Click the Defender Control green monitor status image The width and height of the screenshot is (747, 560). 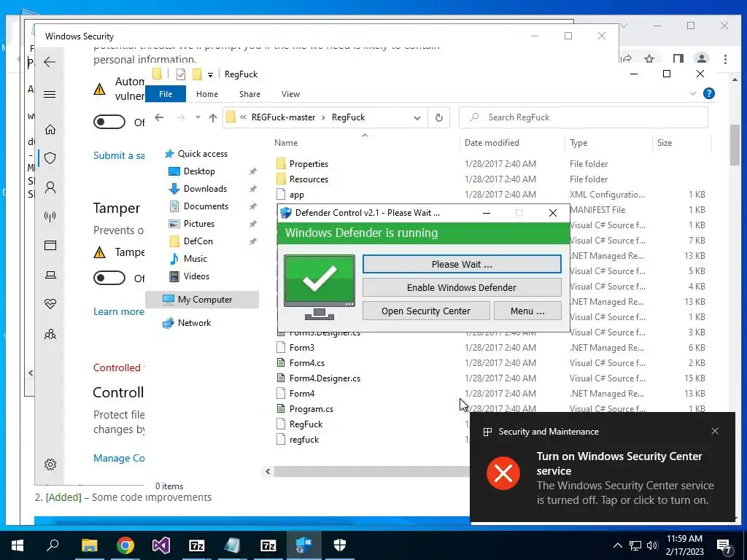tap(320, 287)
